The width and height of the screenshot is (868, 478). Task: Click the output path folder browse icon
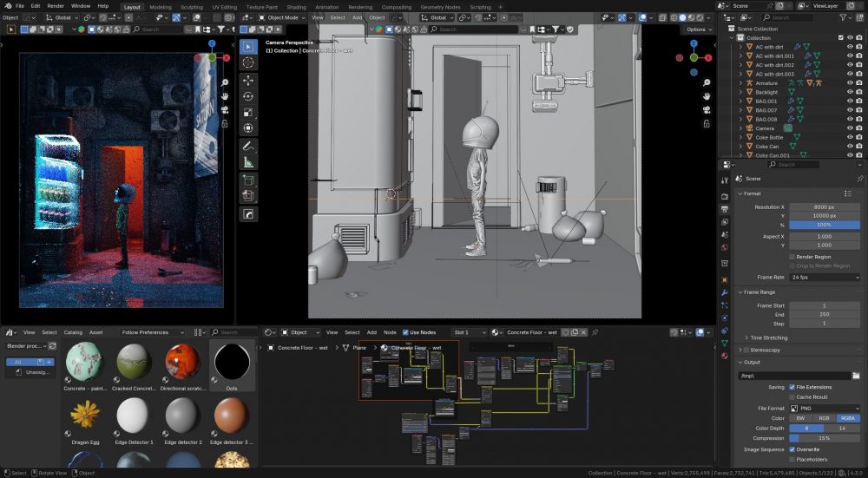point(856,376)
